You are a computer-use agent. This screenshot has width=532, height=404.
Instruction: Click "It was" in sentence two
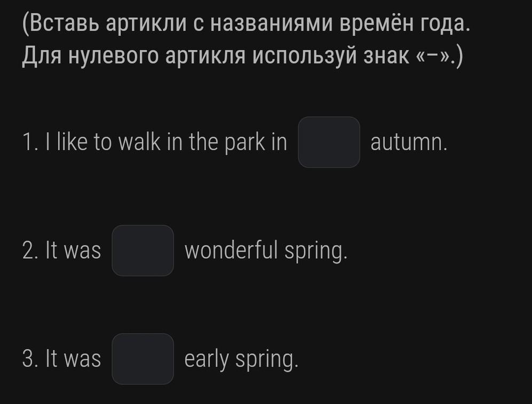pyautogui.click(x=73, y=251)
